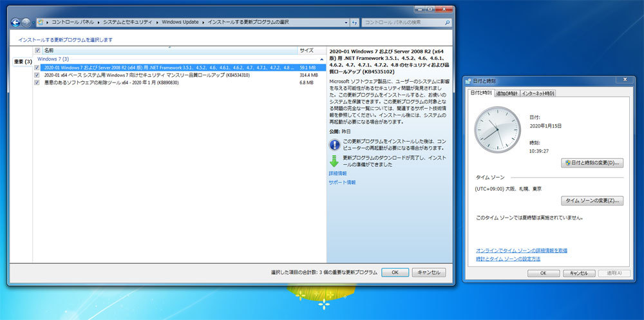Image resolution: width=644 pixels, height=320 pixels.
Task: Maximize the Windows Update window
Action: coord(430,9)
